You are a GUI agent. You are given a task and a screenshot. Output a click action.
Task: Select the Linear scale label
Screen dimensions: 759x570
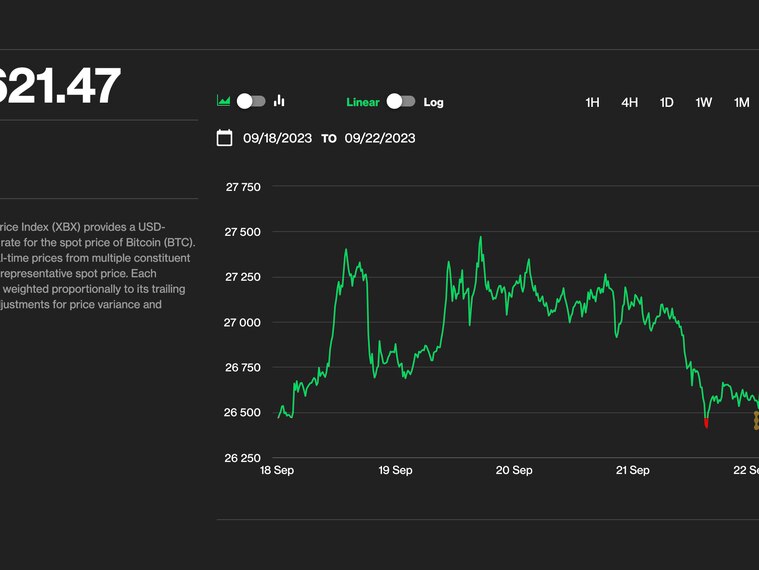(x=363, y=102)
